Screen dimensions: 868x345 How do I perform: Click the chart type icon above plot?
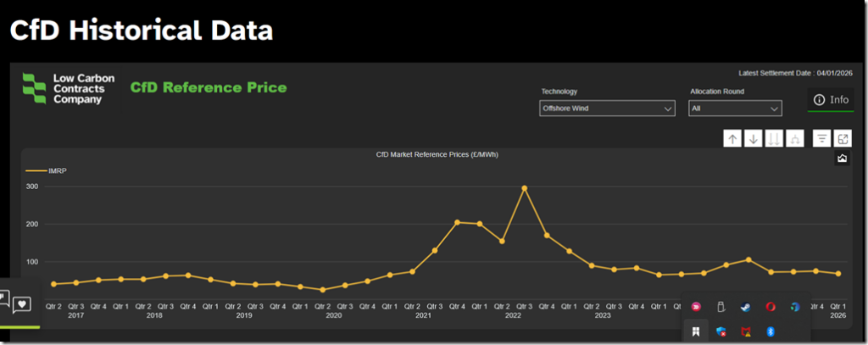[843, 159]
